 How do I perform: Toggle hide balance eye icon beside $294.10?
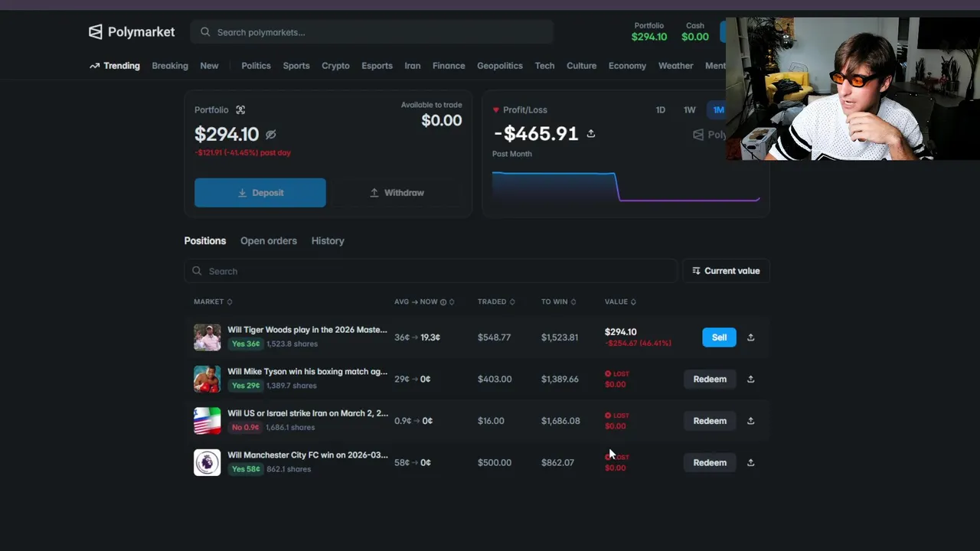(270, 135)
